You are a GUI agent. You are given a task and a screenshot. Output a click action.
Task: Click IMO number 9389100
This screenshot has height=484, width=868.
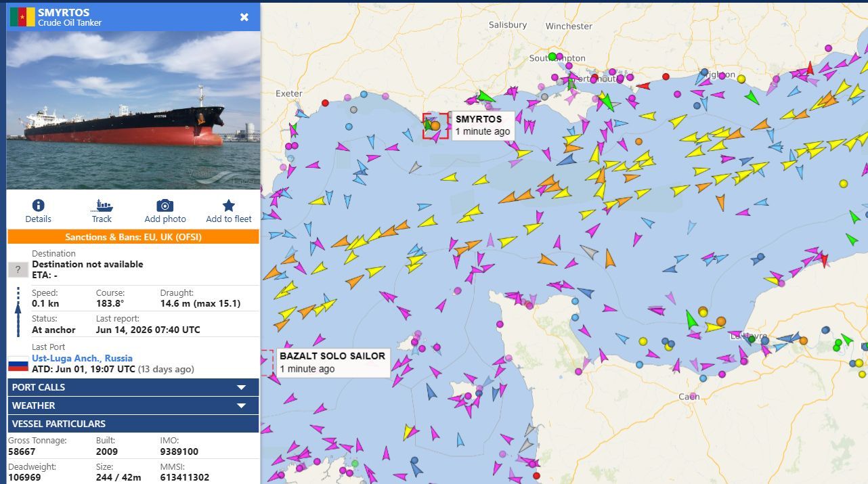point(179,452)
